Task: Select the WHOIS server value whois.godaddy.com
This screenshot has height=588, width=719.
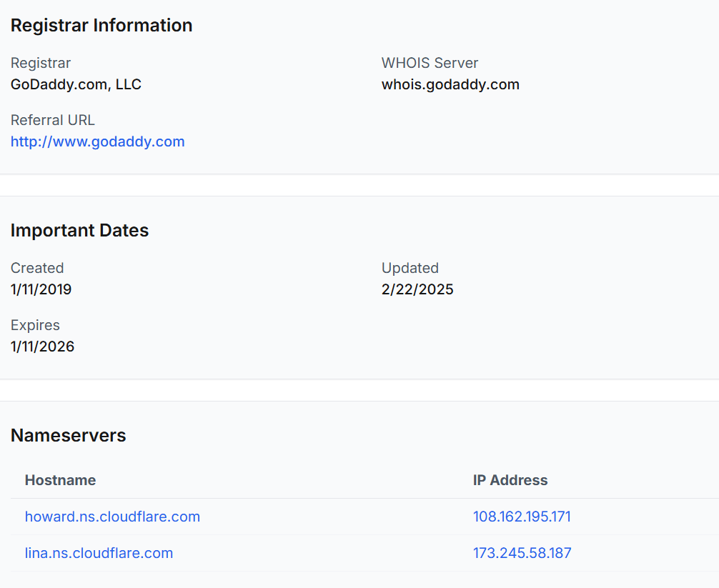Action: [x=450, y=84]
